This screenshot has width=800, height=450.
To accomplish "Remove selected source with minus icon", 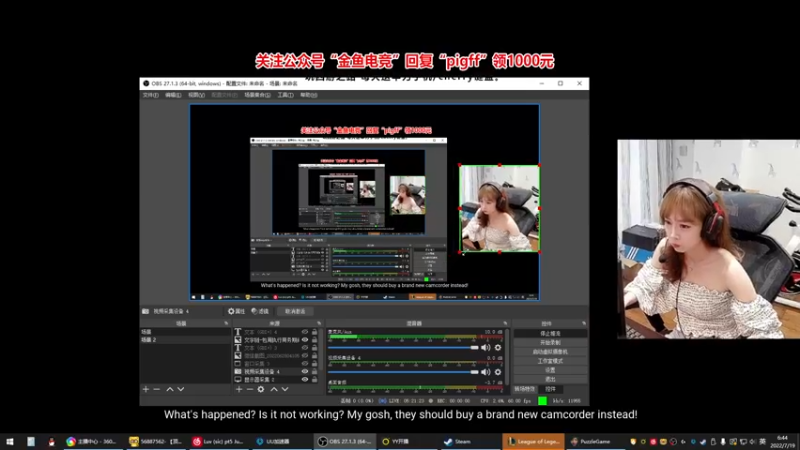I will click(x=249, y=389).
